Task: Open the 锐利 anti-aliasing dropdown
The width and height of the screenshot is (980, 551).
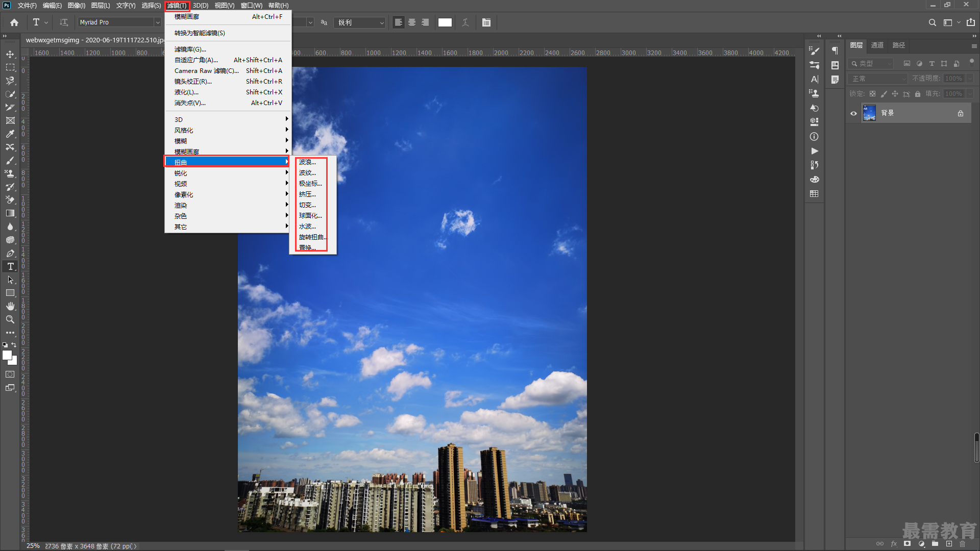Action: point(359,22)
